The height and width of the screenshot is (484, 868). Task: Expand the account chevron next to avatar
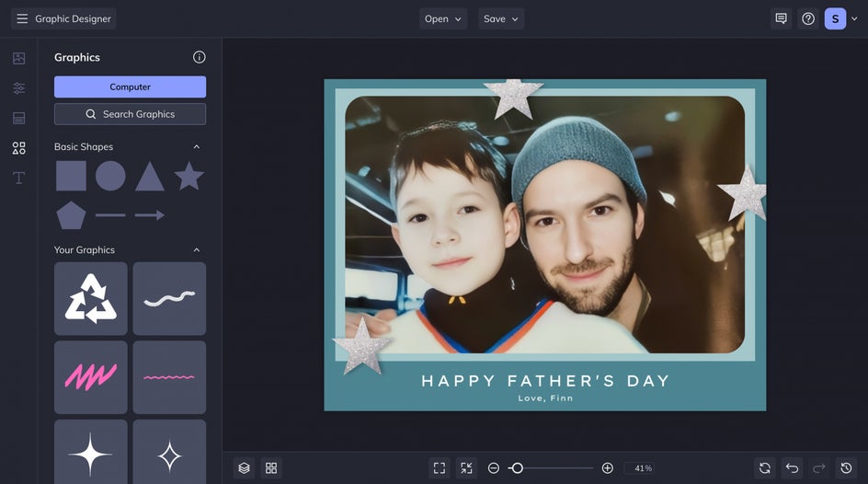[854, 18]
